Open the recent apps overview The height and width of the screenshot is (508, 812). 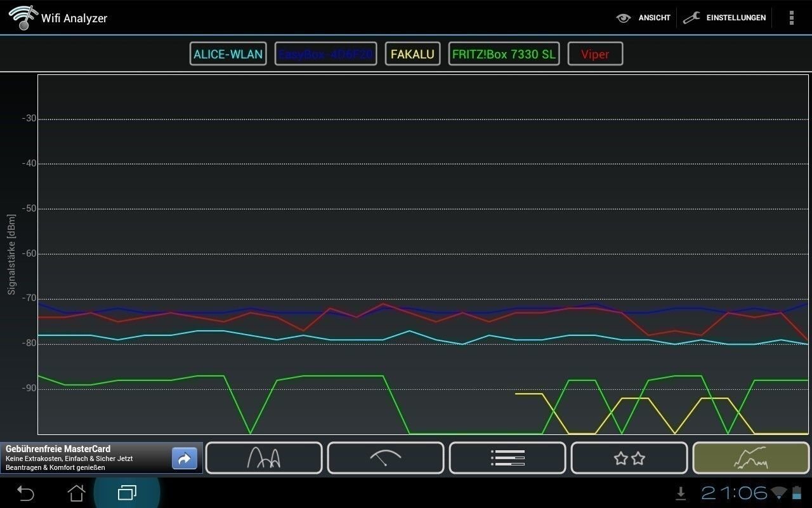tap(127, 492)
